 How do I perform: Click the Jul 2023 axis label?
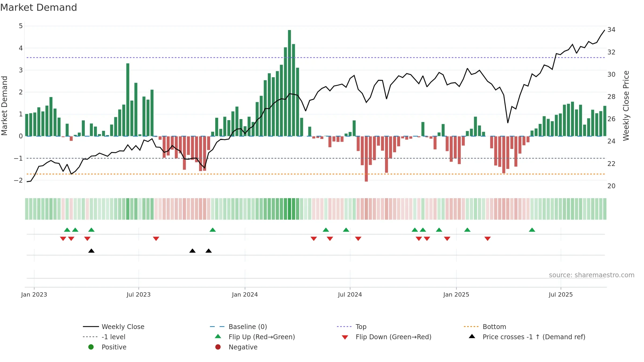click(x=138, y=294)
